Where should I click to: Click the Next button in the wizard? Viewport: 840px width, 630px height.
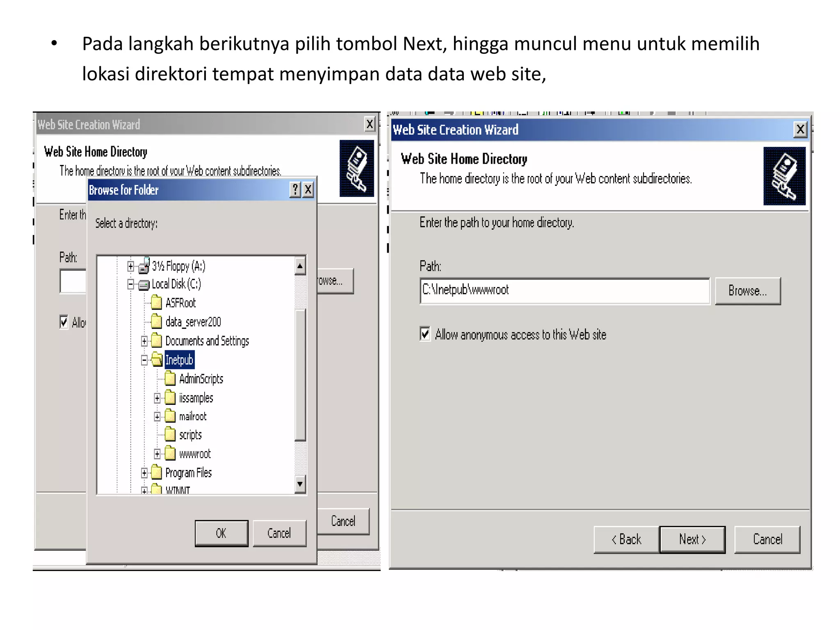(x=692, y=539)
